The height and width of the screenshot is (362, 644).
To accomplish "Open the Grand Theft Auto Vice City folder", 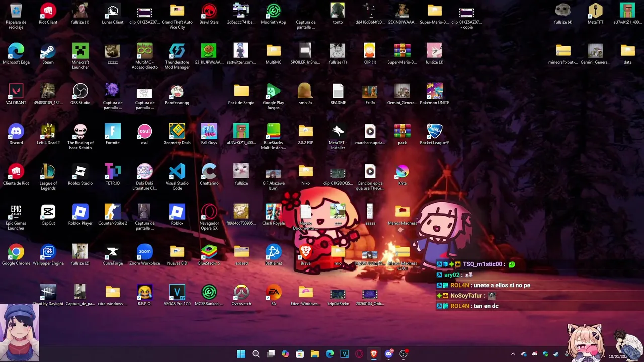I will click(177, 16).
